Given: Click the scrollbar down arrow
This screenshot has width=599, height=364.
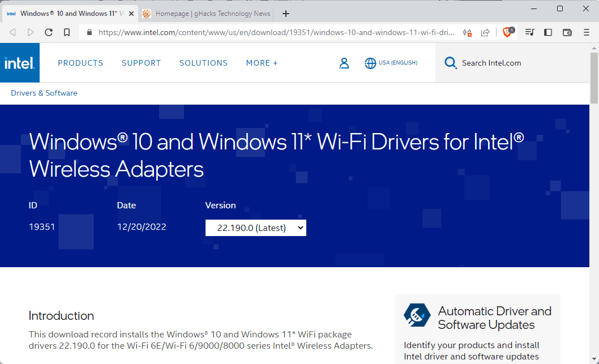Looking at the screenshot, I should click(594, 359).
